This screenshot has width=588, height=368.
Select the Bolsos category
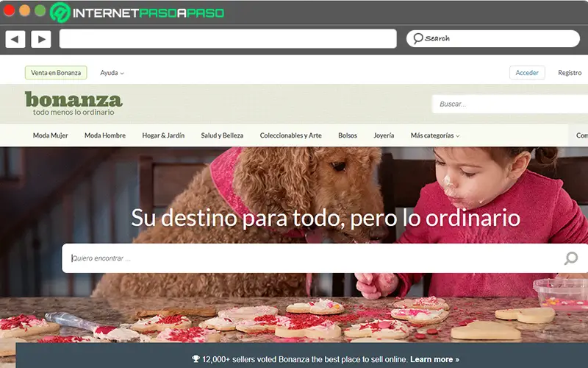[348, 135]
